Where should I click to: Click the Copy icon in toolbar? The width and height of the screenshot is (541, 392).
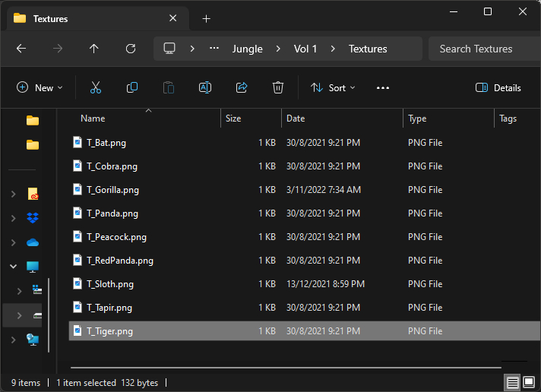click(132, 87)
